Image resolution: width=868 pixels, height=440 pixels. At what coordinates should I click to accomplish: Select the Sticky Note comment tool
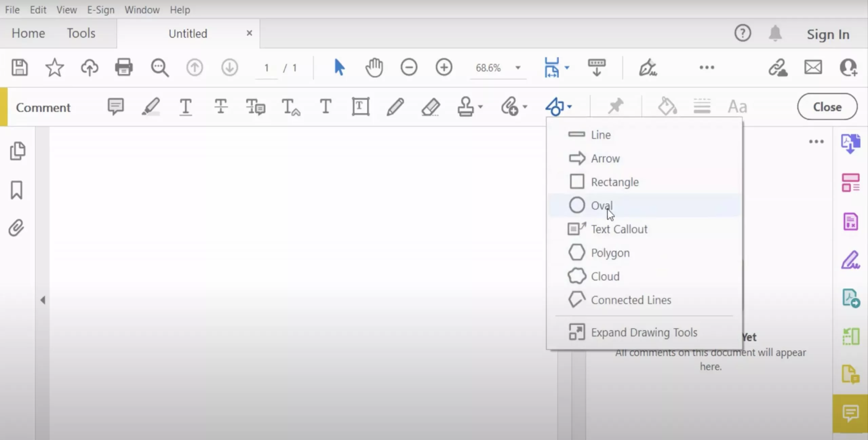116,106
